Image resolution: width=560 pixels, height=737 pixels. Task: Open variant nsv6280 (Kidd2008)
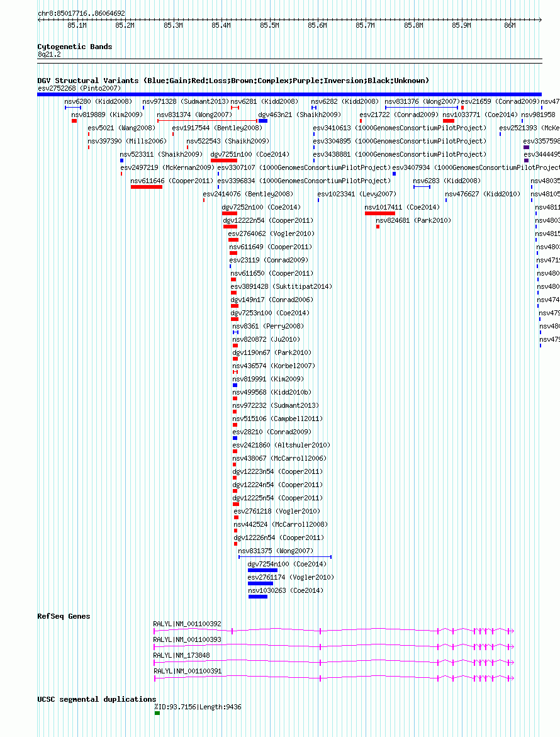(98, 101)
